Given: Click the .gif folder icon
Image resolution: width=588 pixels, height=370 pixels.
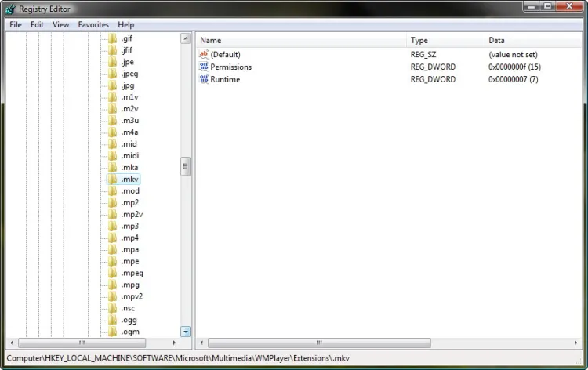Looking at the screenshot, I should [x=112, y=38].
